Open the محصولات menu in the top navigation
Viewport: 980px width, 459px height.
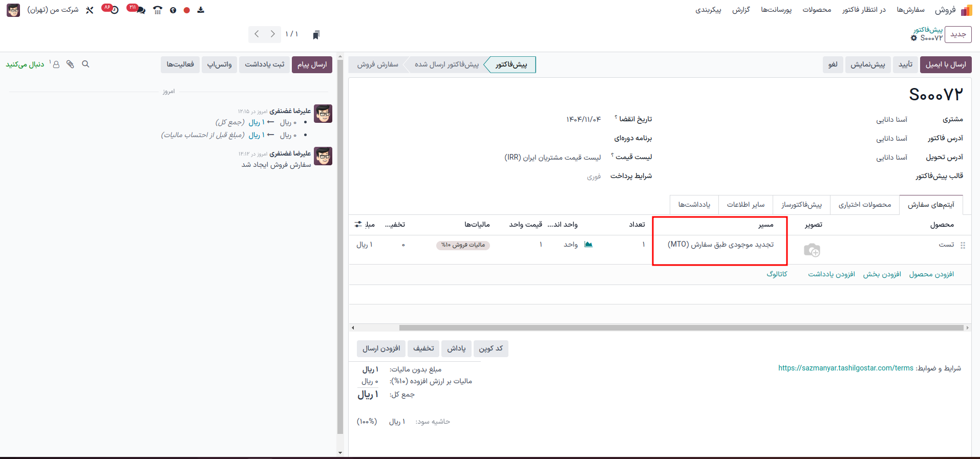(817, 10)
